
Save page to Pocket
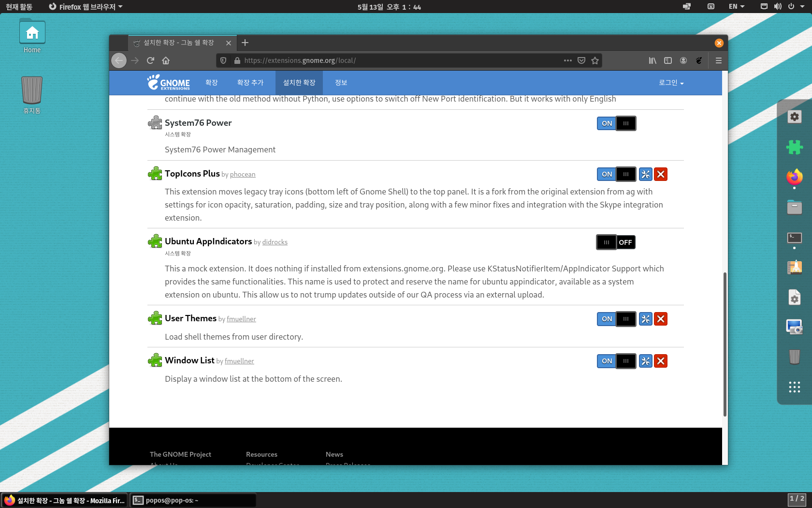click(x=581, y=60)
